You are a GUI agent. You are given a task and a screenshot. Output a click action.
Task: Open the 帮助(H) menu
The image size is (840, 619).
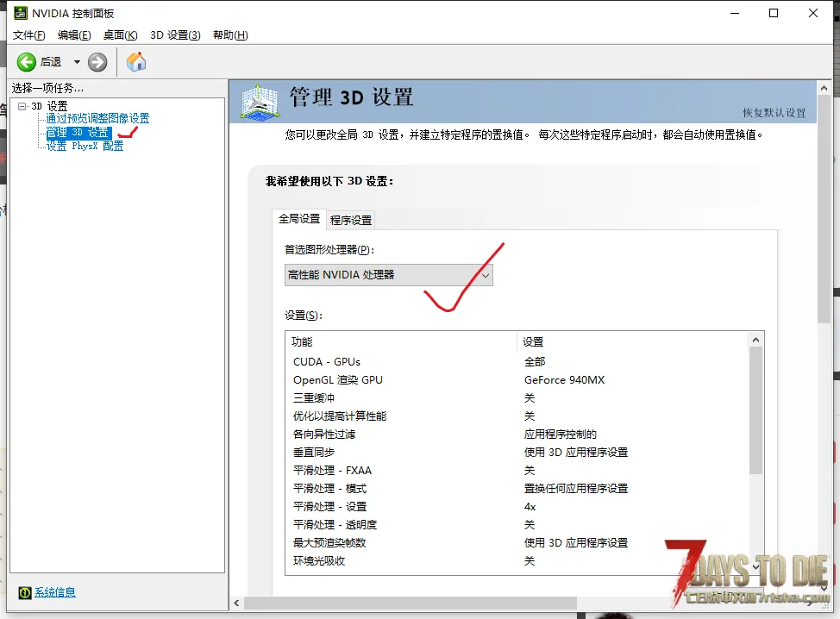[x=229, y=35]
